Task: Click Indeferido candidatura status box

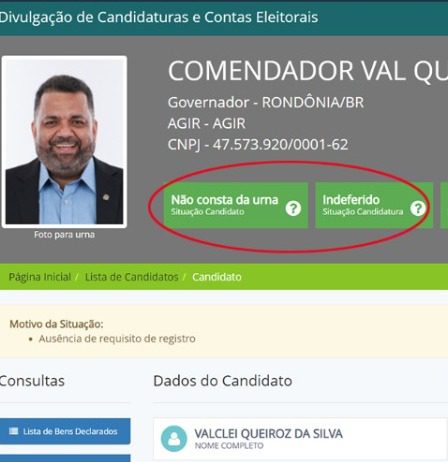Action: click(374, 205)
